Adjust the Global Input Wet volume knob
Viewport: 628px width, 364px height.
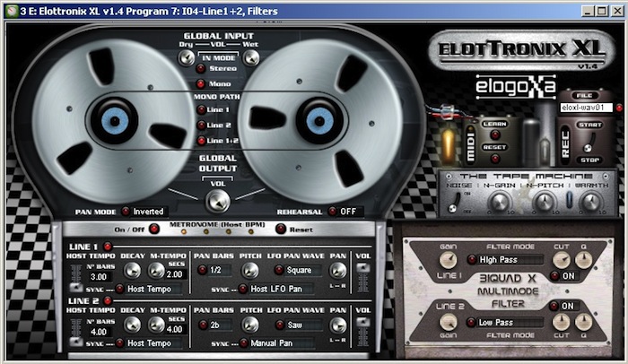tap(251, 58)
